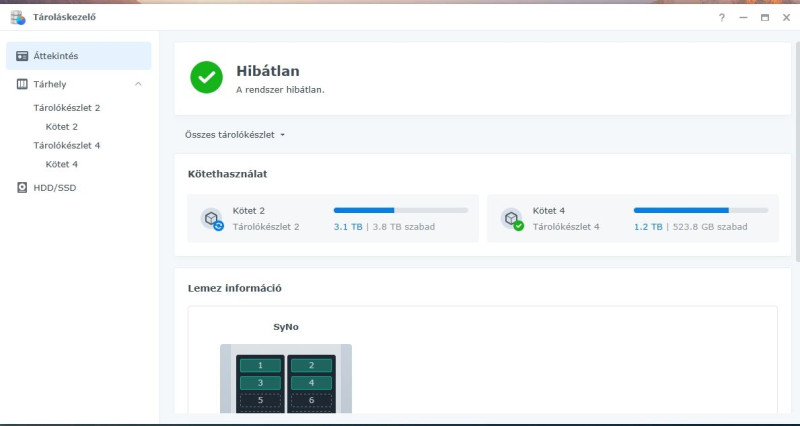Select Tárolókészlet 2 in sidebar

pyautogui.click(x=67, y=108)
